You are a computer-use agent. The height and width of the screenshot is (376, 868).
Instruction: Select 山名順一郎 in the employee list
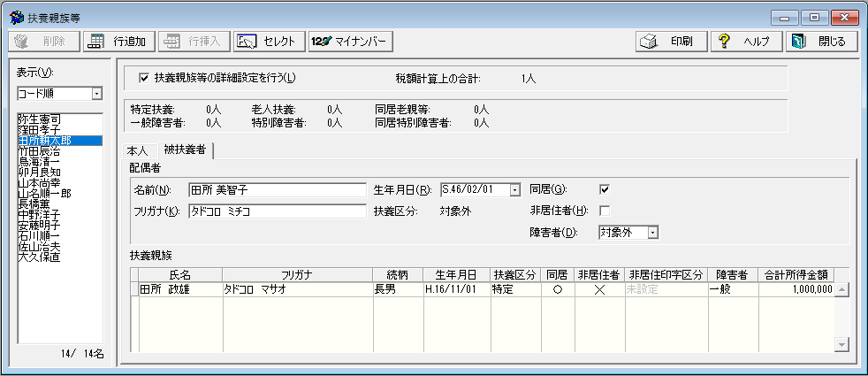pos(44,194)
